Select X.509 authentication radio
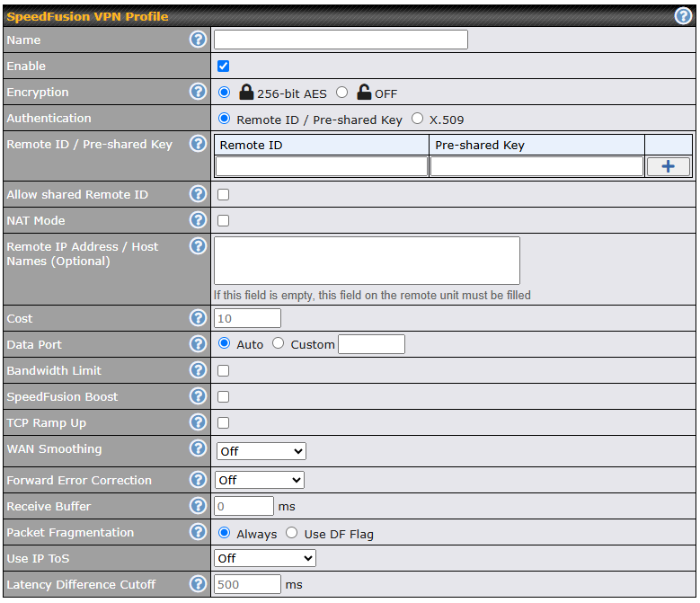 (x=418, y=119)
